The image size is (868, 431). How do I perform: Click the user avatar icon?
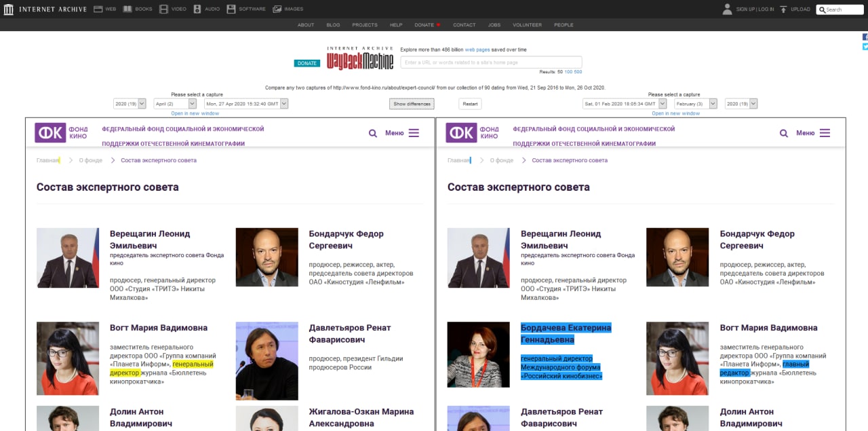[728, 9]
